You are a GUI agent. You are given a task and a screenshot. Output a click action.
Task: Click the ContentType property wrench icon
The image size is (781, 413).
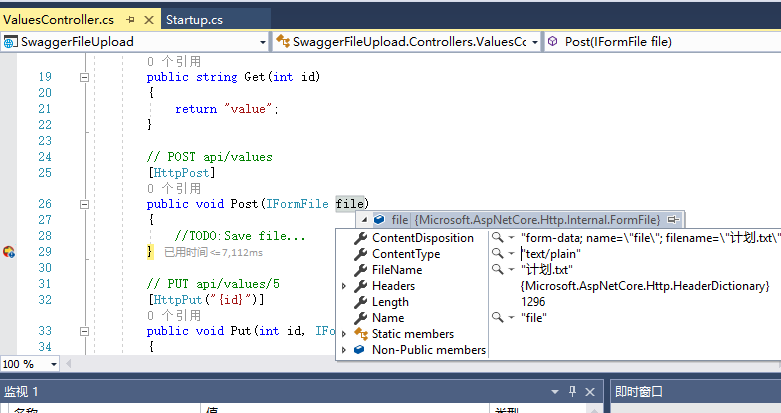tap(360, 254)
